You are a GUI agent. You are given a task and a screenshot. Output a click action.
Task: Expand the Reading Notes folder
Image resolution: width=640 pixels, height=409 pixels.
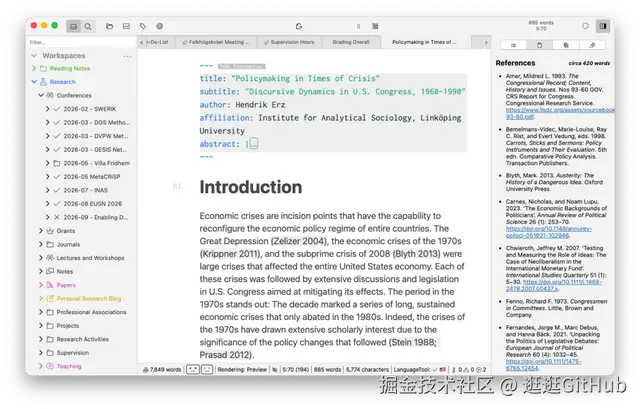tap(34, 68)
